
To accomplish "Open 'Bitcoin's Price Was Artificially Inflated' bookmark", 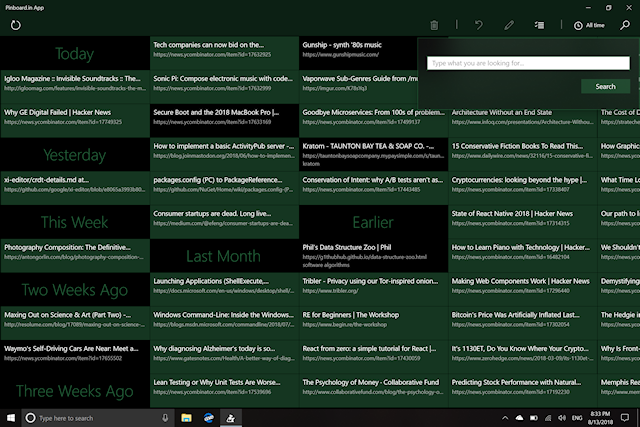I will tap(522, 324).
